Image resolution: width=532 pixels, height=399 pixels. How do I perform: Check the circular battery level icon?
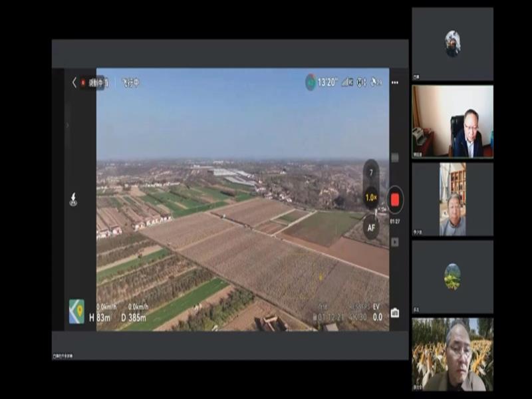[311, 82]
